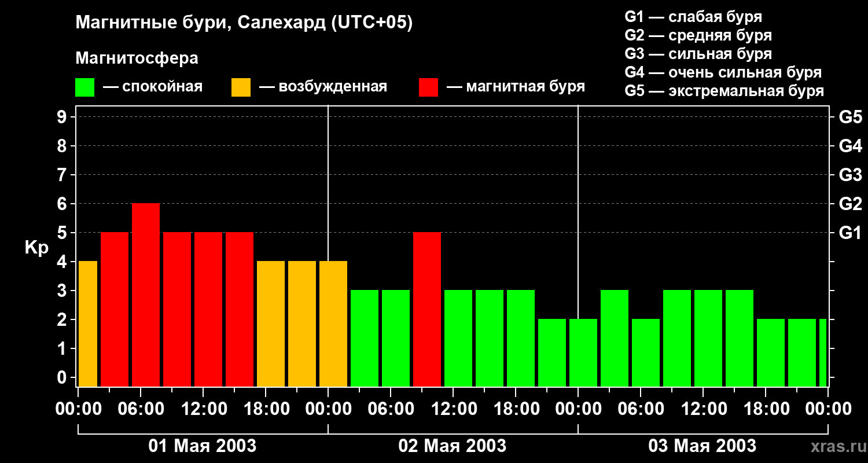Screen dimensions: 868x463
Task: Select the green bar just left of 02 Мая red bar
Action: point(396,338)
